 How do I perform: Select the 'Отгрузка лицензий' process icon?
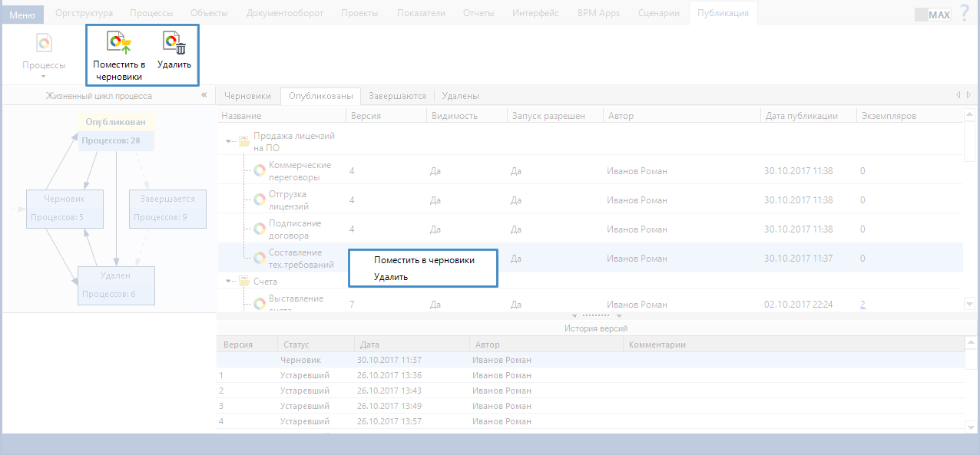[x=260, y=200]
